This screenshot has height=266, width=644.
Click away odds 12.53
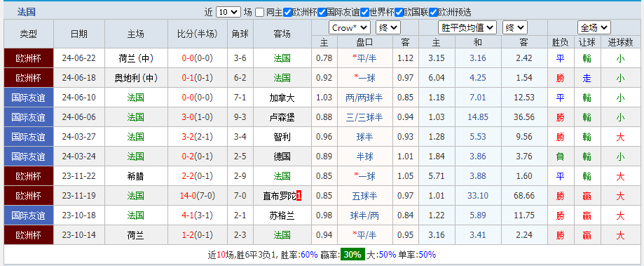point(524,98)
